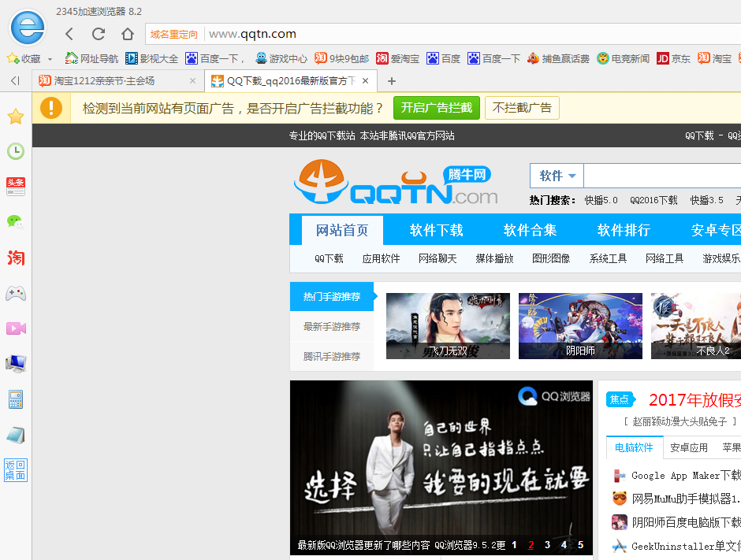Select the 软件排行 nav tab
741x560 pixels.
point(624,231)
